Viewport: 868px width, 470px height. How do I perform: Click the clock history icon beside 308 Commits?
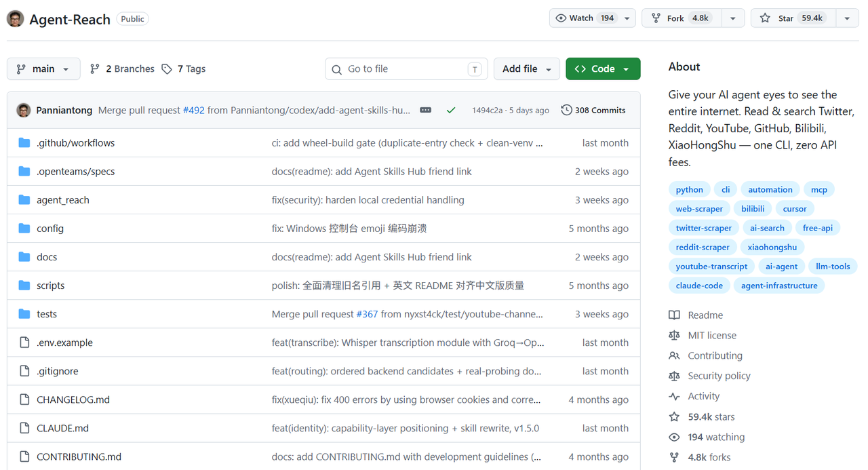pyautogui.click(x=566, y=110)
